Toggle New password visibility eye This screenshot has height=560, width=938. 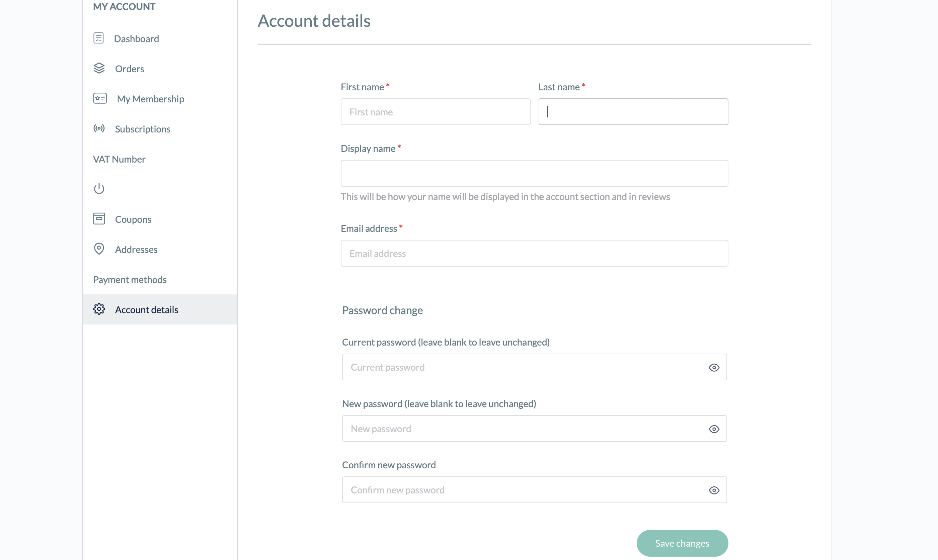click(714, 429)
